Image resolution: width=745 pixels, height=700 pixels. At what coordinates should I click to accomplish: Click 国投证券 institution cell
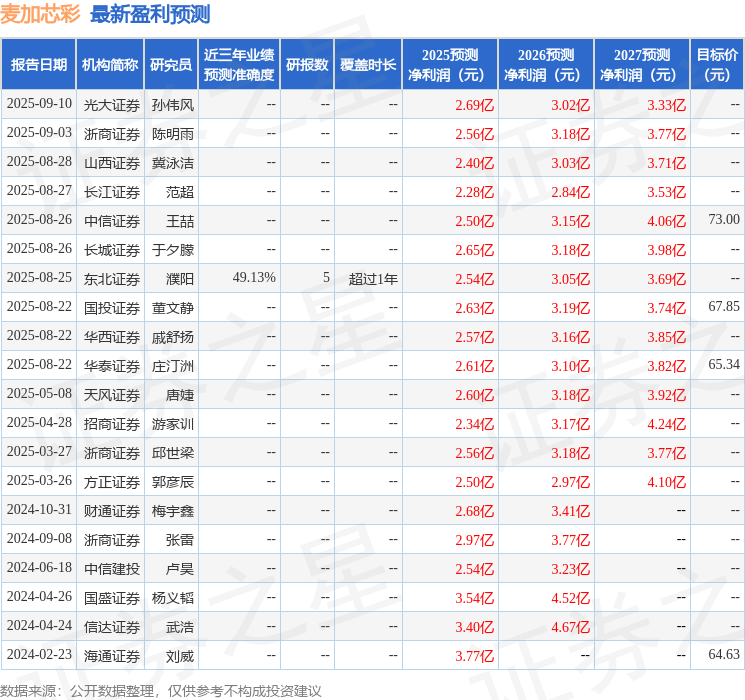coord(112,308)
